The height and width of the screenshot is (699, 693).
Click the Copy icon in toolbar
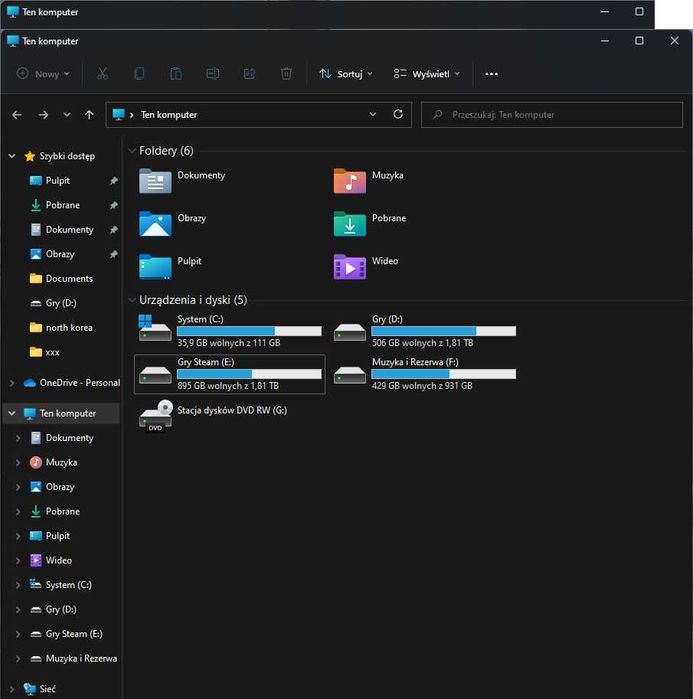(139, 74)
